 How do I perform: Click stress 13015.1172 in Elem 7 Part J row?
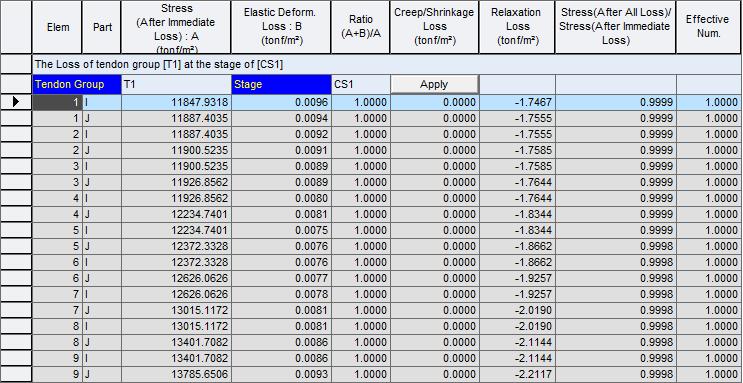coord(176,310)
